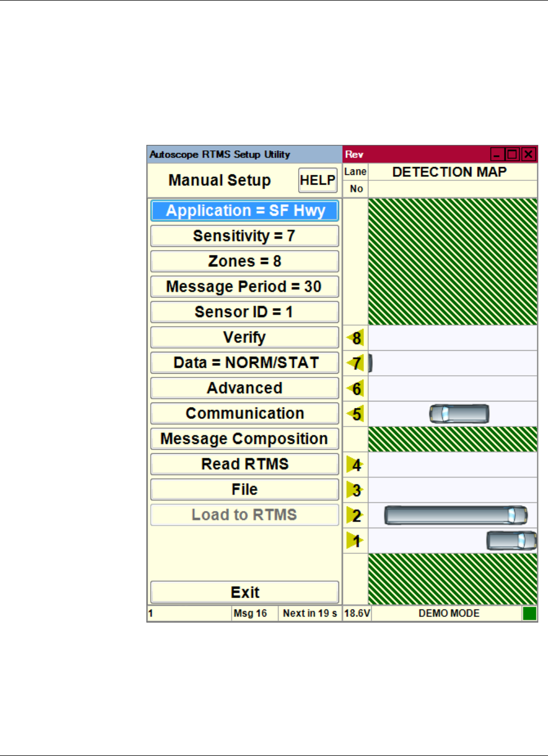This screenshot has width=548, height=756.
Task: Click the Read RTMS button
Action: click(x=245, y=464)
